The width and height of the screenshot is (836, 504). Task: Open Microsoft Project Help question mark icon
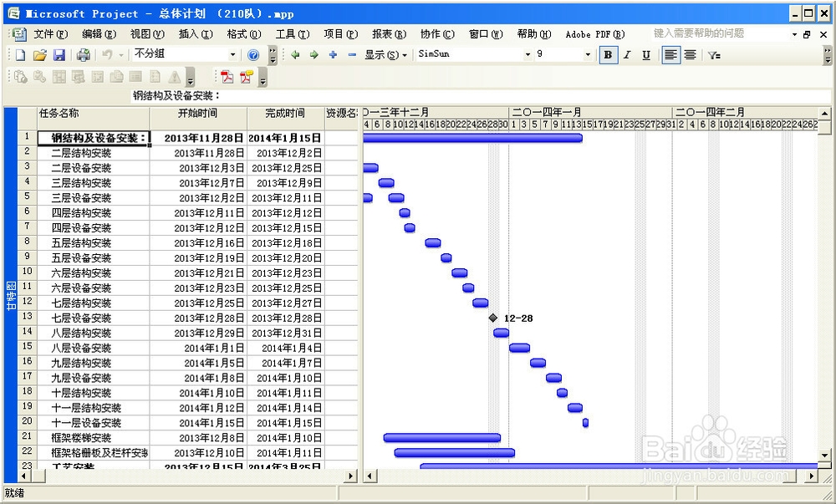click(253, 55)
